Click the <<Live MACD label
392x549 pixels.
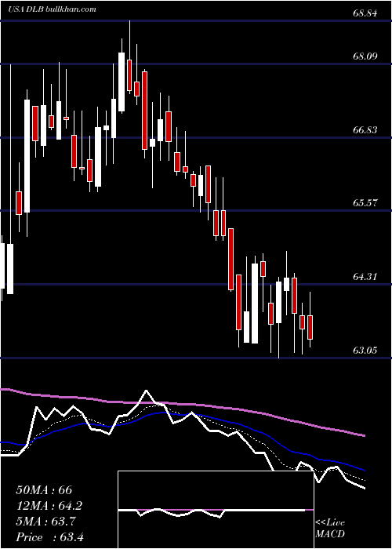330,529
